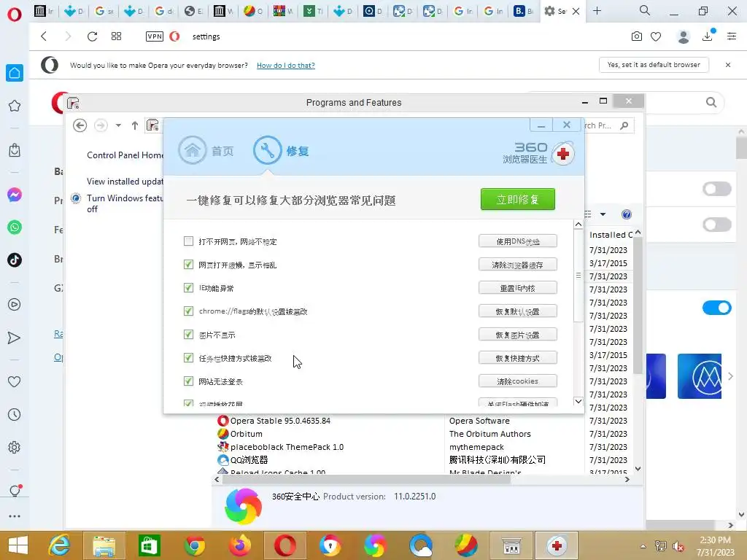This screenshot has height=560, width=747.
Task: Uncheck the 任务栏快捷方式被篡改 checkbox
Action: point(189,357)
